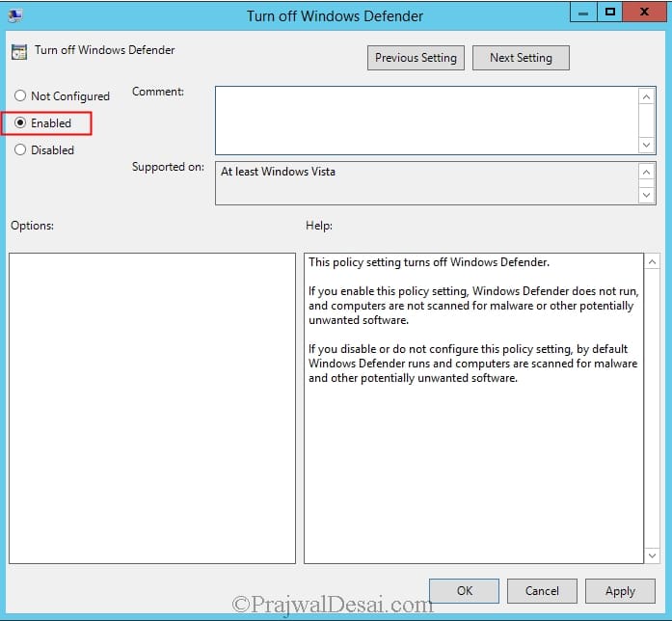Click the 'Help:' label

coord(319,226)
